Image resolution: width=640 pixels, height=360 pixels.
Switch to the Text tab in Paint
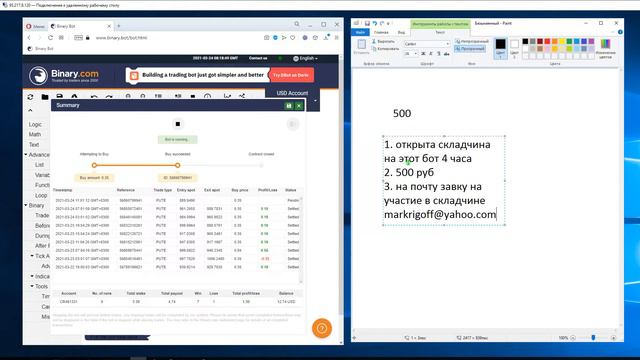[440, 32]
